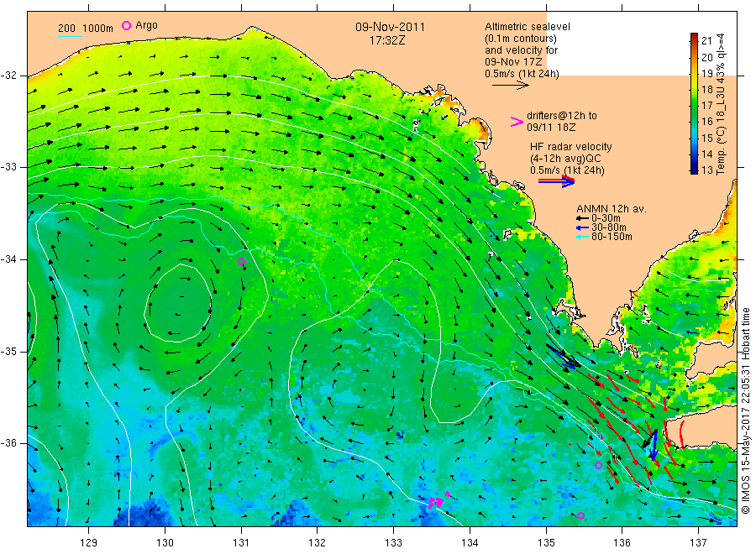Click the 'HF radar velocity' label
This screenshot has width=756, height=554.
[x=571, y=146]
